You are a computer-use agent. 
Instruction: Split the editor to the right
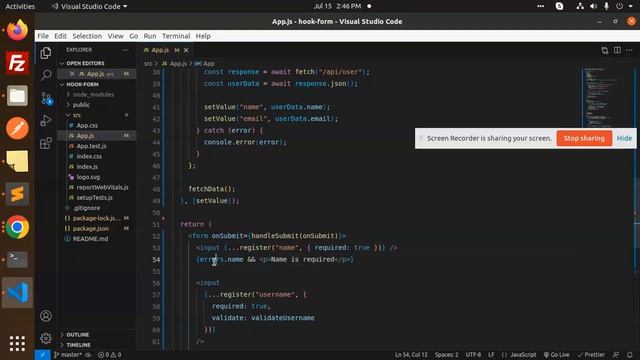pyautogui.click(x=617, y=50)
